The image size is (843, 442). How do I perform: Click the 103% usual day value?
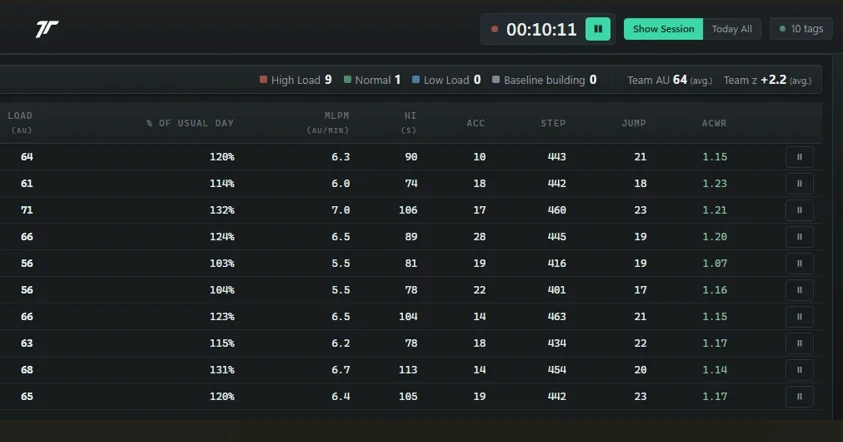pos(222,263)
